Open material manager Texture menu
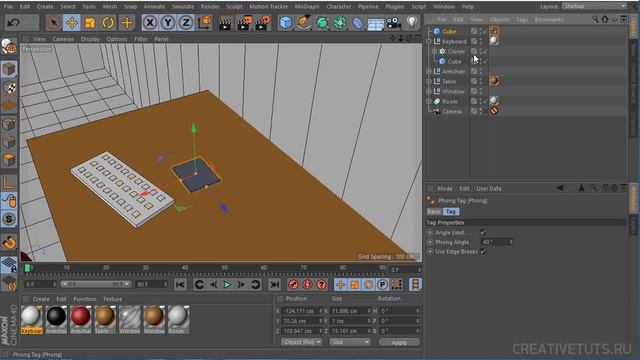The width and height of the screenshot is (640, 360). [x=112, y=299]
